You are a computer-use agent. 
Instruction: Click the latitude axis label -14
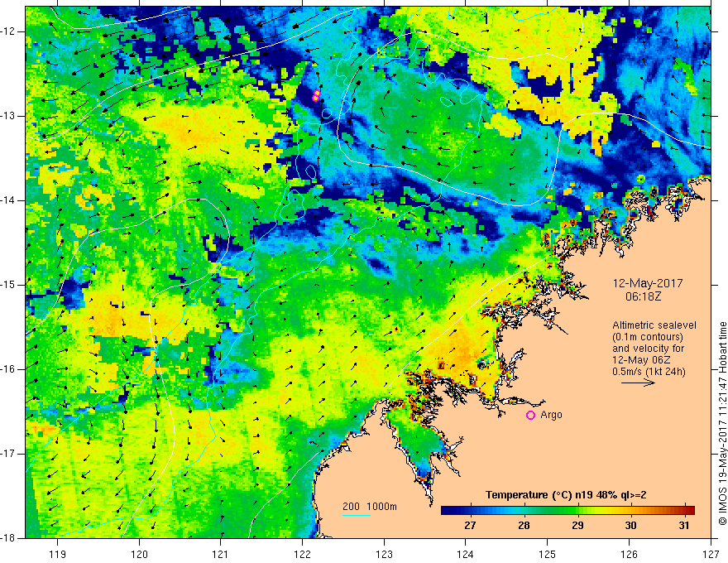pos(9,200)
